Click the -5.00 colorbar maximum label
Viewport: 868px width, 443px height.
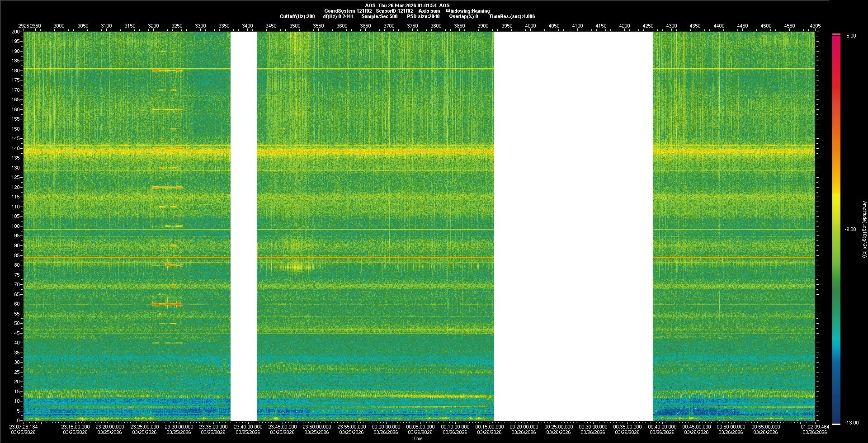click(x=850, y=36)
